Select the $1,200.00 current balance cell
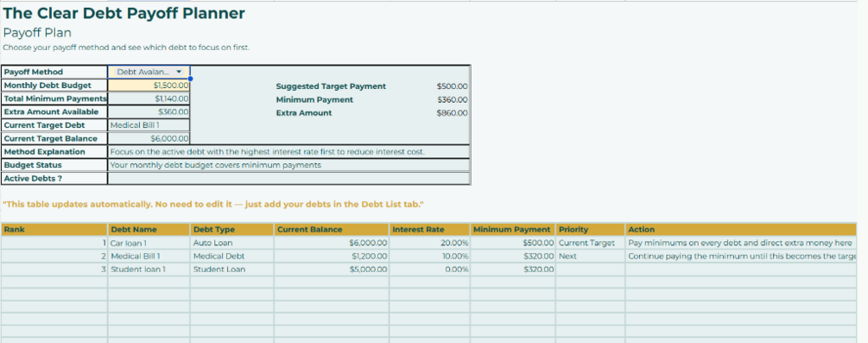Image resolution: width=868 pixels, height=343 pixels. coord(332,256)
